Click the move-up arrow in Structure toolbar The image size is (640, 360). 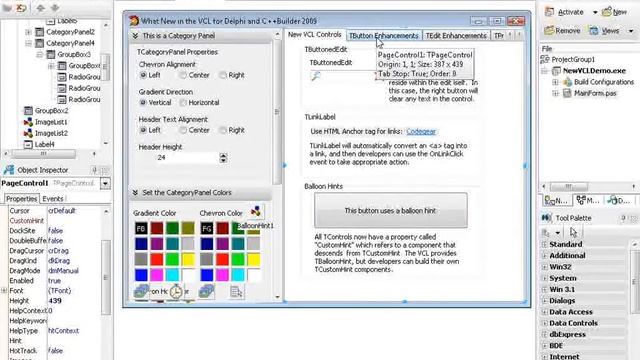pyautogui.click(x=40, y=8)
